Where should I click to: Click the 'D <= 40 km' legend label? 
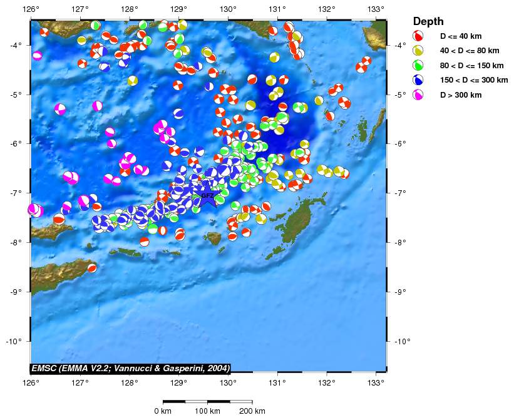[x=461, y=36]
